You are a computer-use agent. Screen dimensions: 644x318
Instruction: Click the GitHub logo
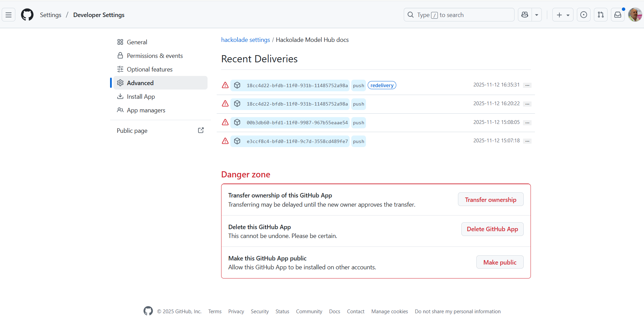pos(27,15)
